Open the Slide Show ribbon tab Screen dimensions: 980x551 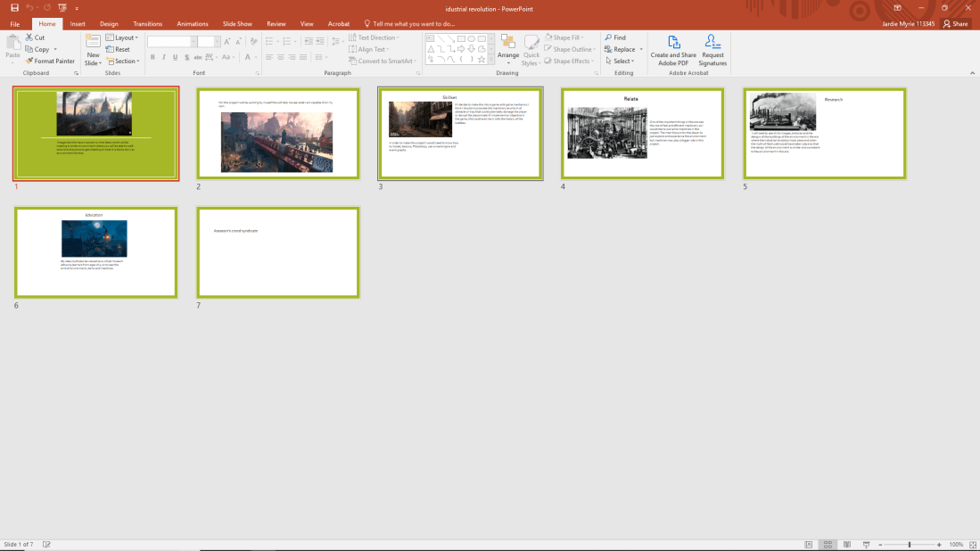238,24
